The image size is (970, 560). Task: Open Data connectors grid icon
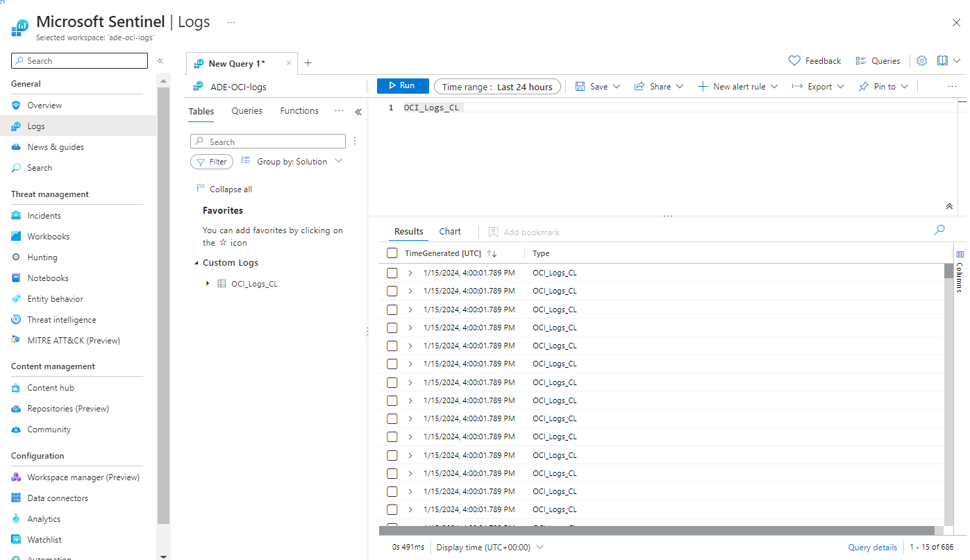point(16,498)
